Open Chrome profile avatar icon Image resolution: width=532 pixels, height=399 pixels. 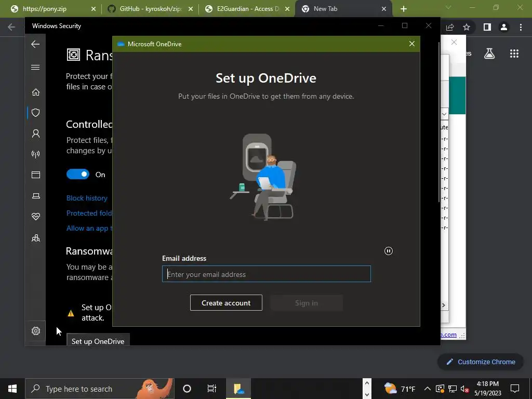pos(504,27)
